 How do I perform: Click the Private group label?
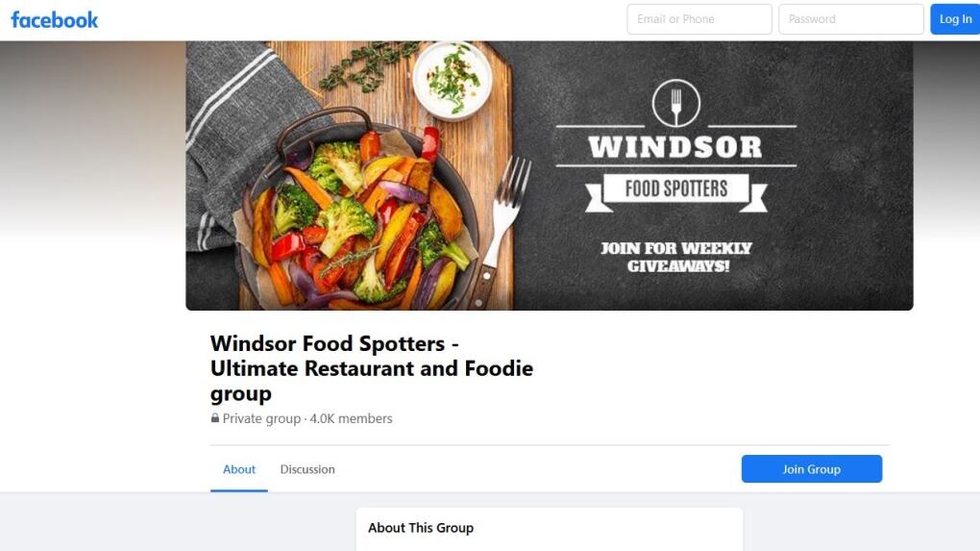click(262, 418)
